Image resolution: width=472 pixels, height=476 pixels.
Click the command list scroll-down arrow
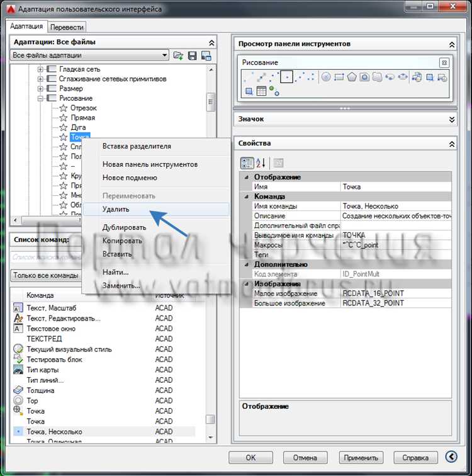211,438
